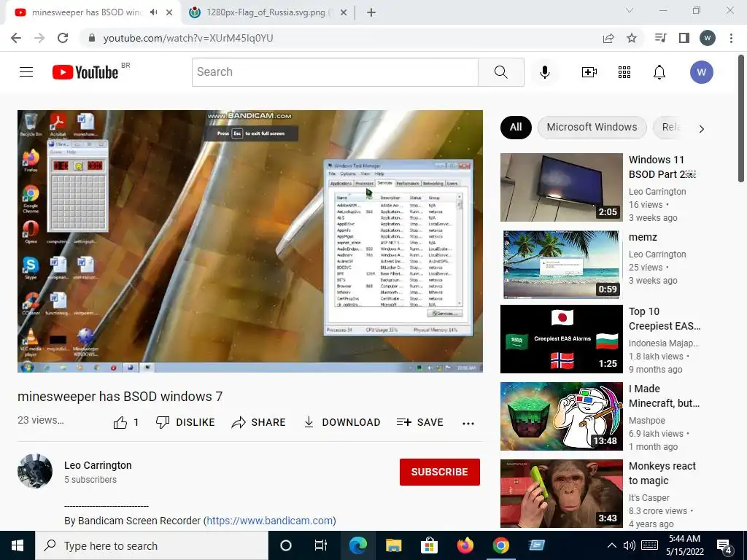Image resolution: width=747 pixels, height=560 pixels.
Task: Go to YouTube home via logo
Action: click(x=85, y=72)
